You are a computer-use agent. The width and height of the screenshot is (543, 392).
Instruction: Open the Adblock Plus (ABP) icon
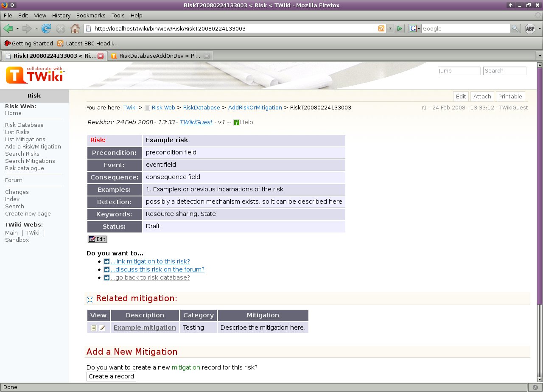(529, 28)
